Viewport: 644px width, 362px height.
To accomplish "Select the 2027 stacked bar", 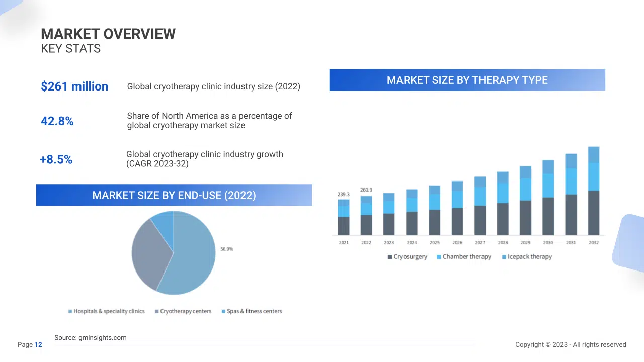I will point(480,206).
